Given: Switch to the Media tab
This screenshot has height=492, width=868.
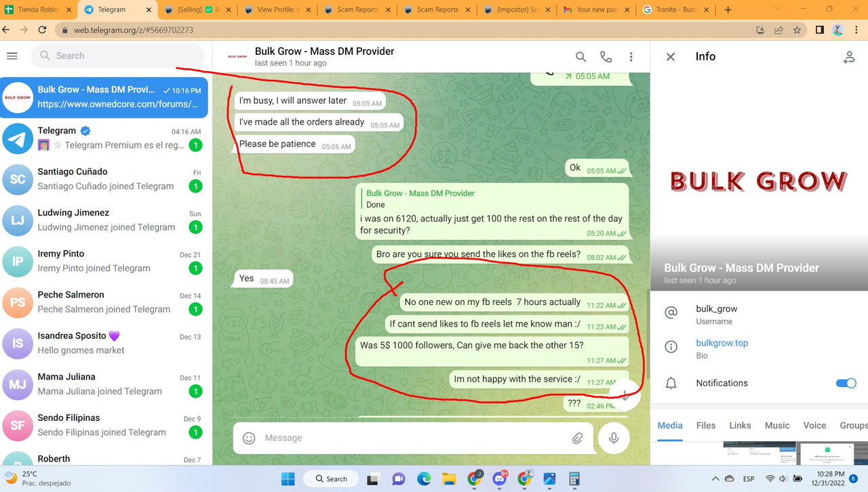Looking at the screenshot, I should click(670, 425).
